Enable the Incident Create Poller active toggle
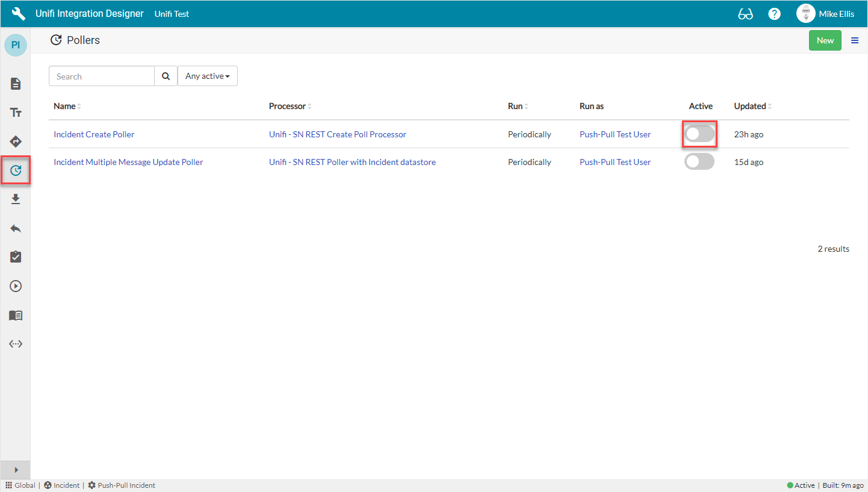The height and width of the screenshot is (492, 868). pos(699,134)
